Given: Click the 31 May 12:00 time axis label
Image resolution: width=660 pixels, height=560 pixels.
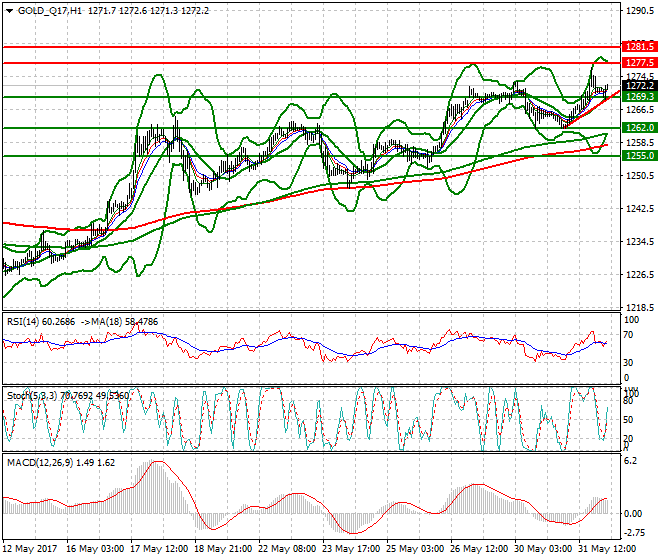Looking at the screenshot, I should 607,549.
